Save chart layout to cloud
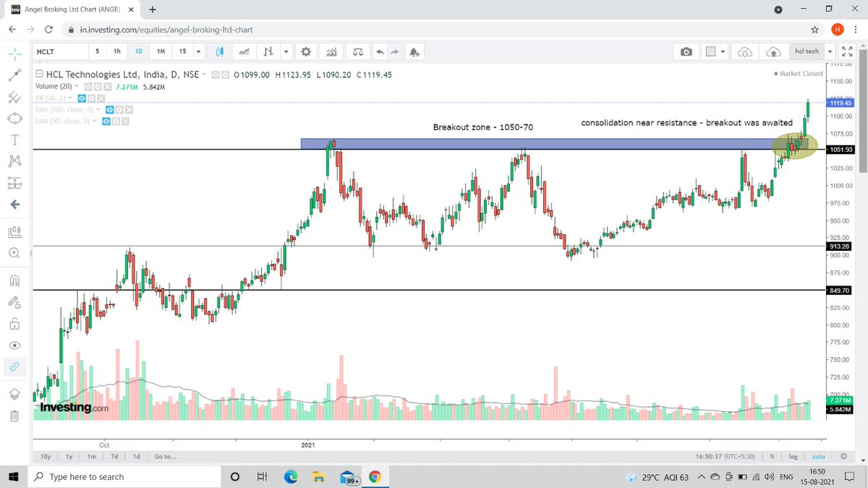This screenshot has height=488, width=868. [x=773, y=52]
